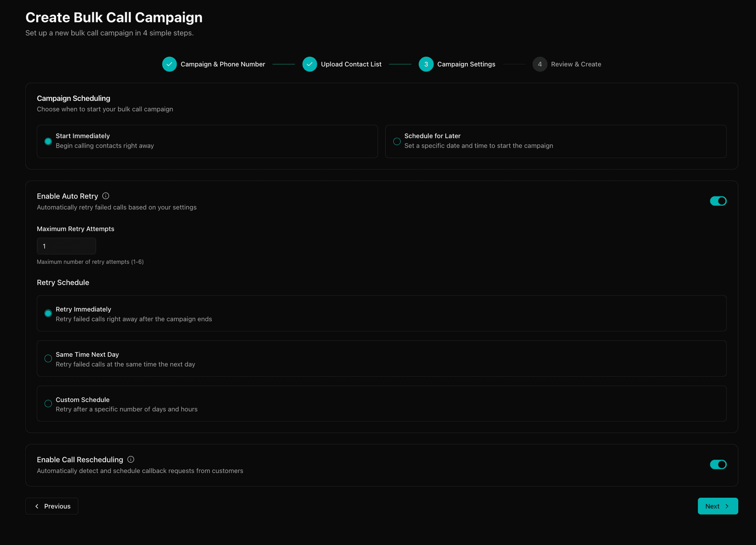
Task: Click the Campaign & Phone Number step checkmark icon
Action: coord(169,64)
